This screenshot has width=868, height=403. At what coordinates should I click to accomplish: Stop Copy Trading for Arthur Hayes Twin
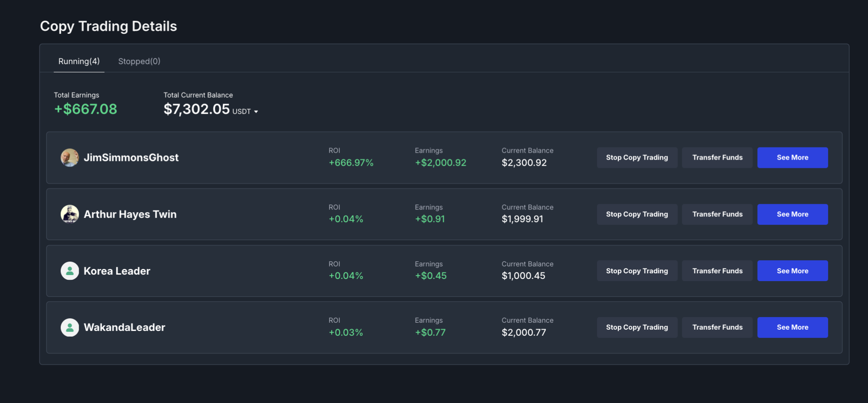click(x=637, y=214)
